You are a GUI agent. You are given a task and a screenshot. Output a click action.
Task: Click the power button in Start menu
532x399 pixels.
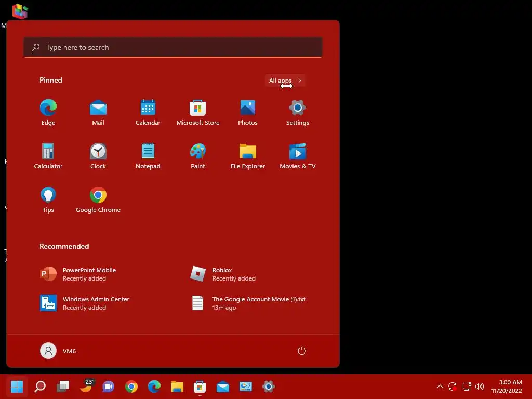point(302,351)
